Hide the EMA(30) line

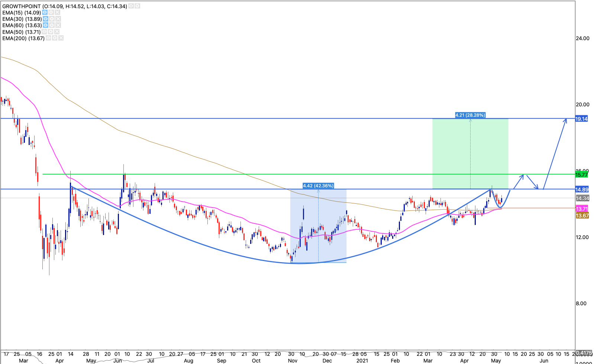[45, 19]
